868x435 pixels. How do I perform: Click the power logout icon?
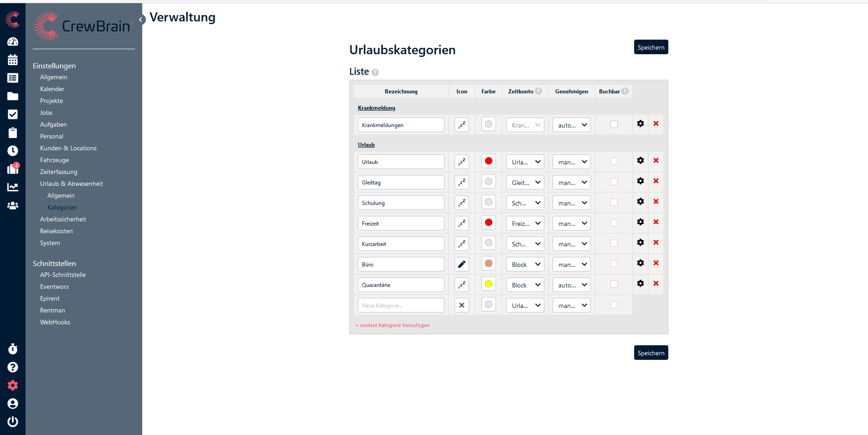point(13,421)
